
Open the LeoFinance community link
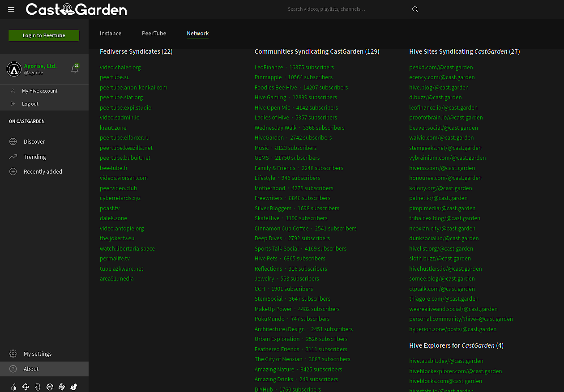269,67
